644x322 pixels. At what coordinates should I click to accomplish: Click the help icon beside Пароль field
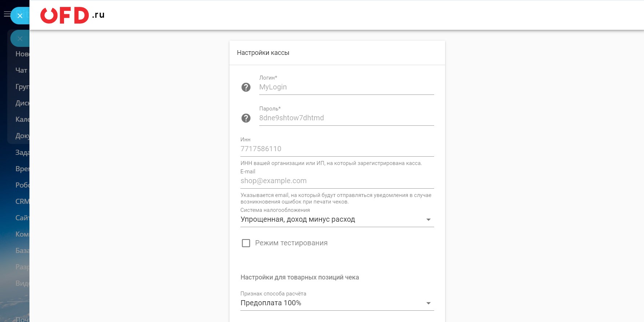click(x=246, y=118)
